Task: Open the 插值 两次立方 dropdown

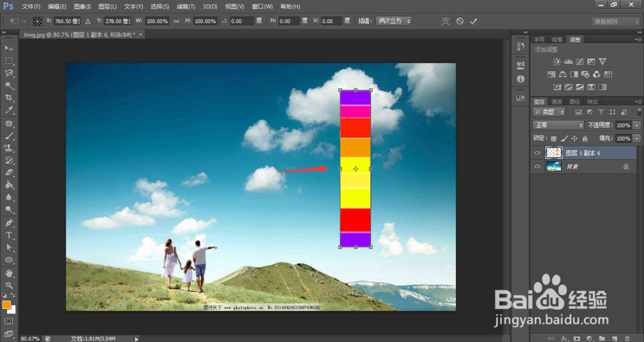Action: [393, 21]
